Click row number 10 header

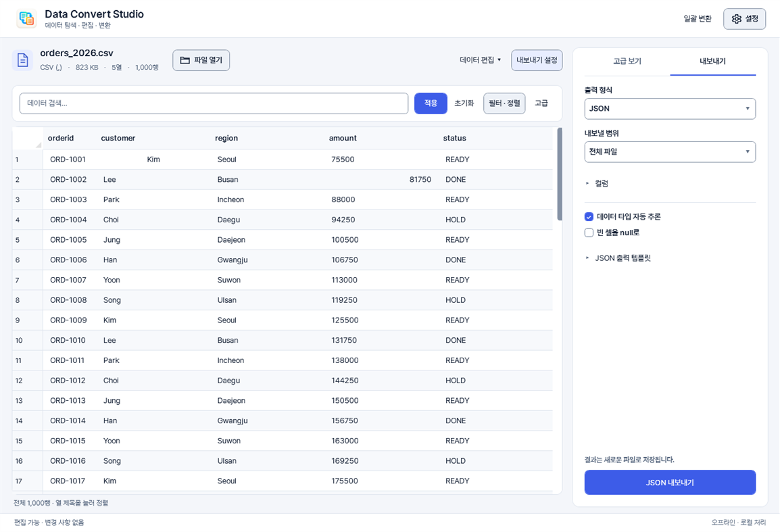27,341
